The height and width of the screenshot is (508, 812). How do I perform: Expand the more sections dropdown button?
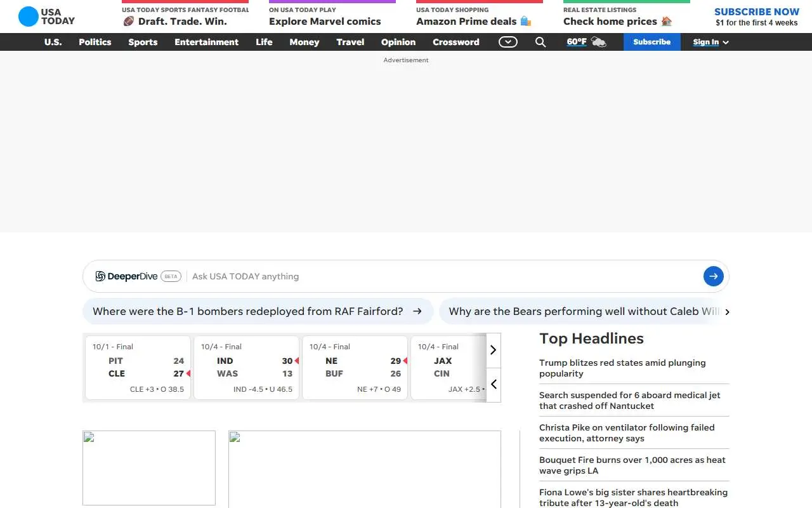point(508,42)
